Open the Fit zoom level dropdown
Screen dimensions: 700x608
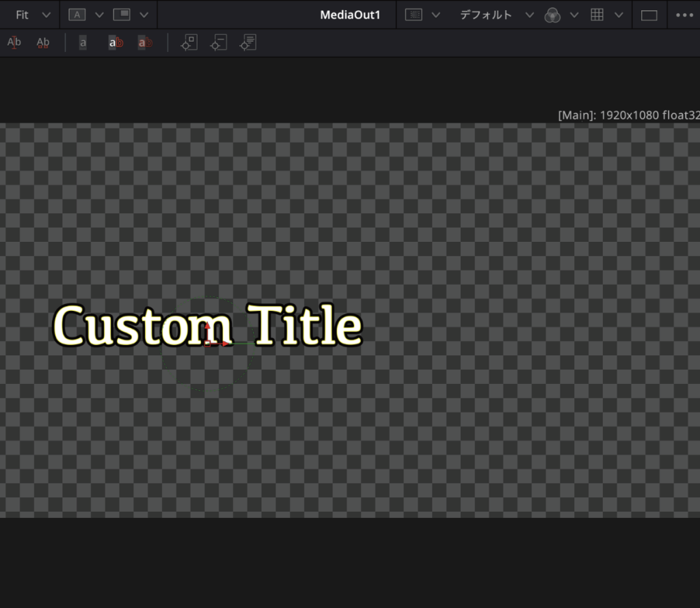pos(33,14)
